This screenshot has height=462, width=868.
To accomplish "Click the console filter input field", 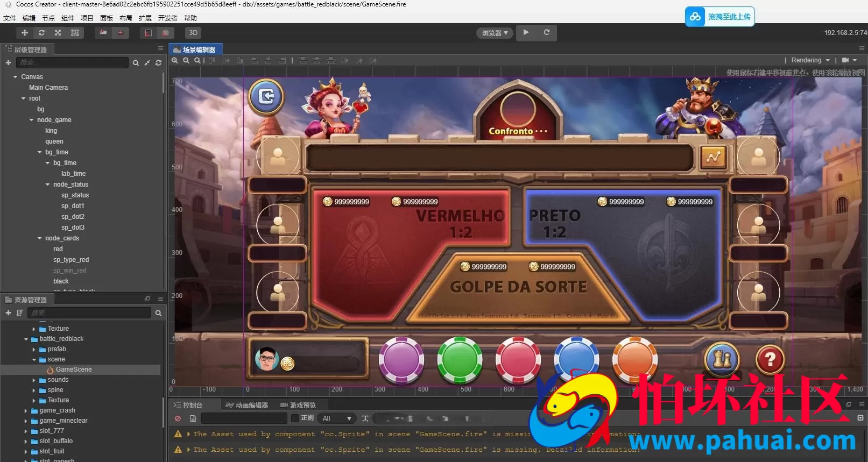I will click(x=244, y=418).
